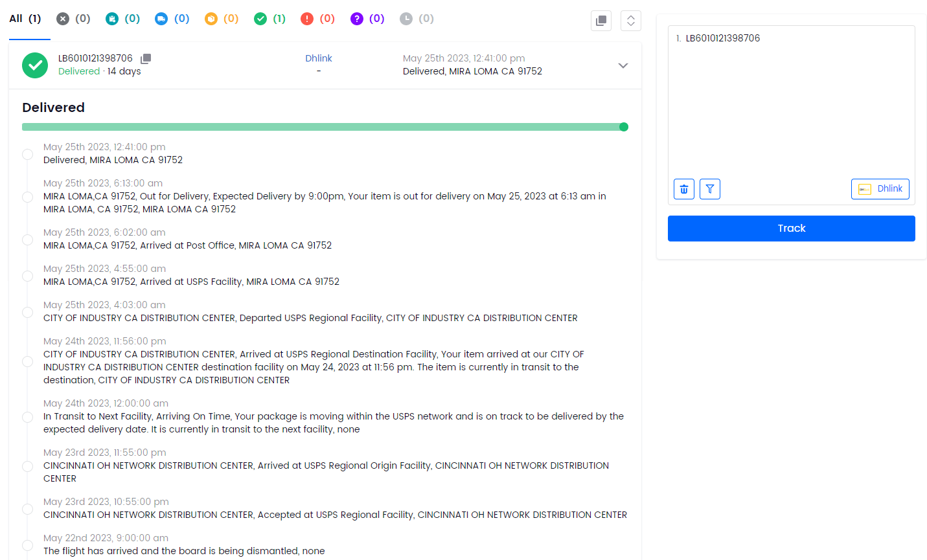Click the timeline marker for 6:02:00 am event

[27, 240]
